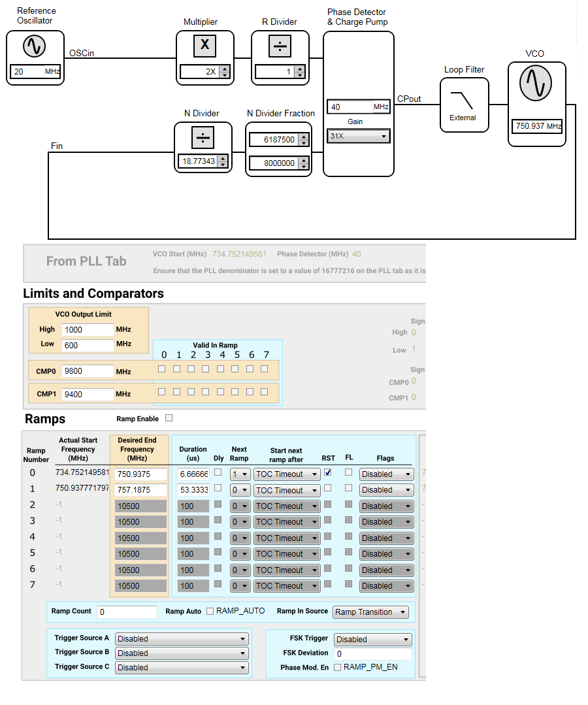588x705 pixels.
Task: Decrease the N fraction denominator 8000000
Action: (x=304, y=167)
